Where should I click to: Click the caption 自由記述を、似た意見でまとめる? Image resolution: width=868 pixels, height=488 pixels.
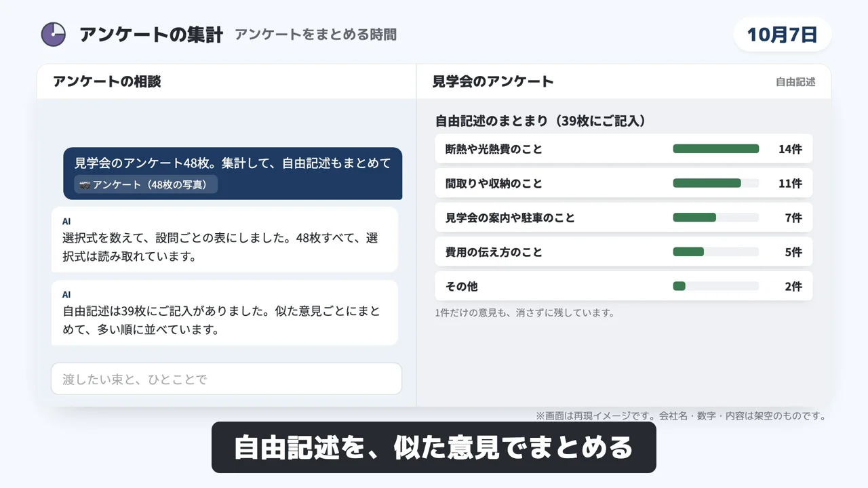(x=434, y=447)
